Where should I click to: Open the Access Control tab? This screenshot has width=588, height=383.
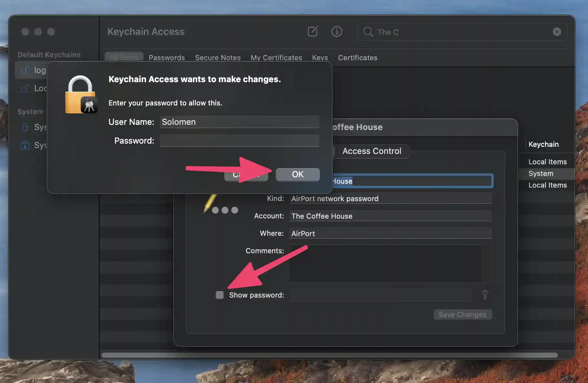click(x=372, y=151)
